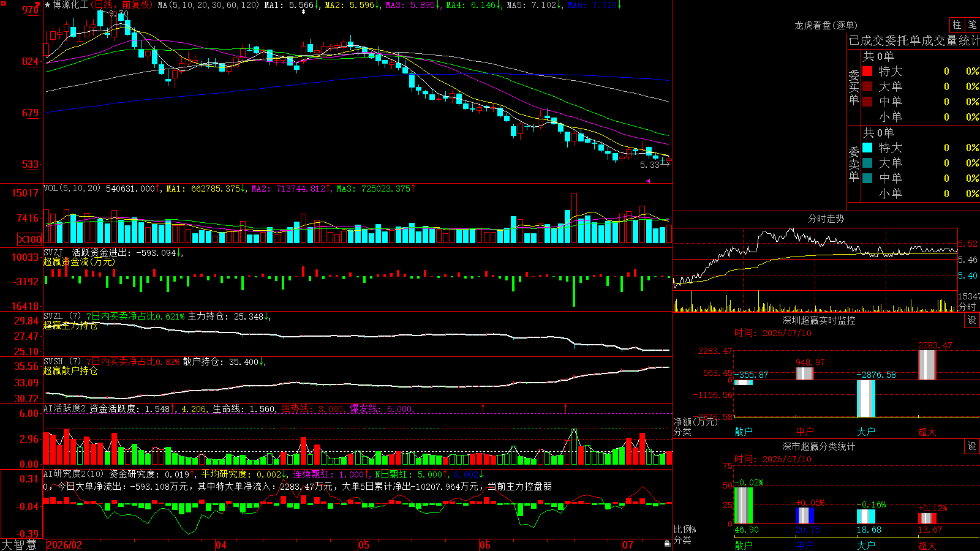This screenshot has height=551, width=980.
Task: Switch order view to 柱 mode
Action: (957, 25)
